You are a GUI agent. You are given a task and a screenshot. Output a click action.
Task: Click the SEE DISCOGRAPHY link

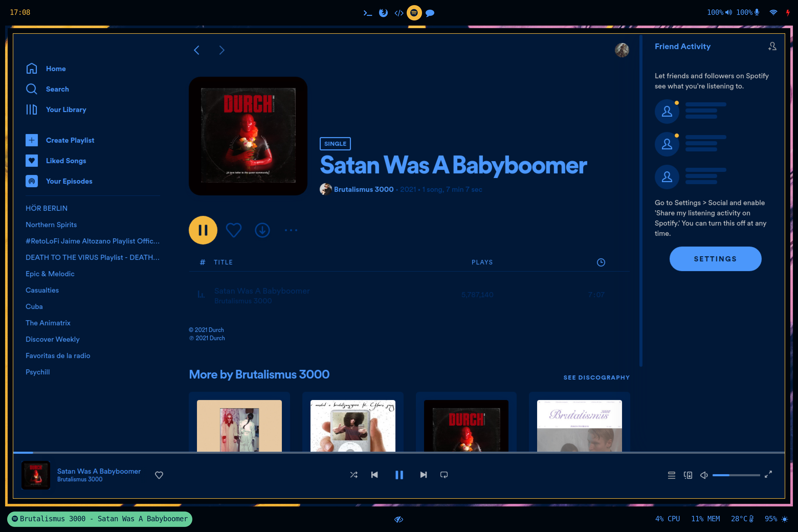click(x=596, y=378)
